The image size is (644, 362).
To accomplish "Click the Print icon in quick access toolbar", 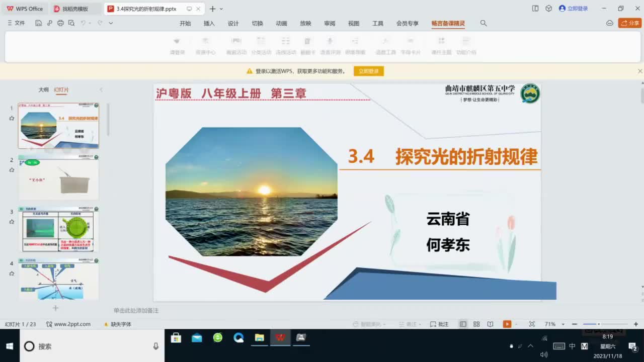I will click(x=60, y=23).
